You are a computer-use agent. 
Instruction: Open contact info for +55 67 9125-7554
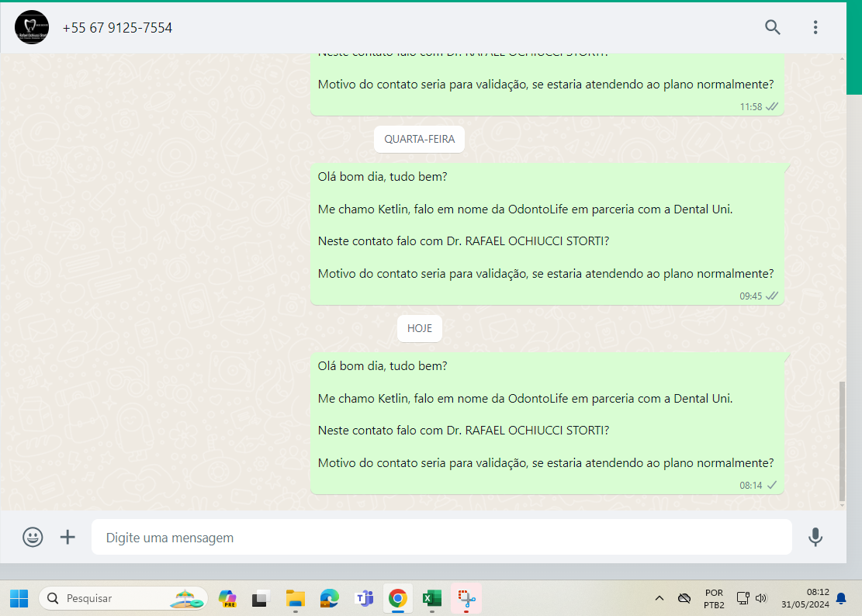point(117,27)
